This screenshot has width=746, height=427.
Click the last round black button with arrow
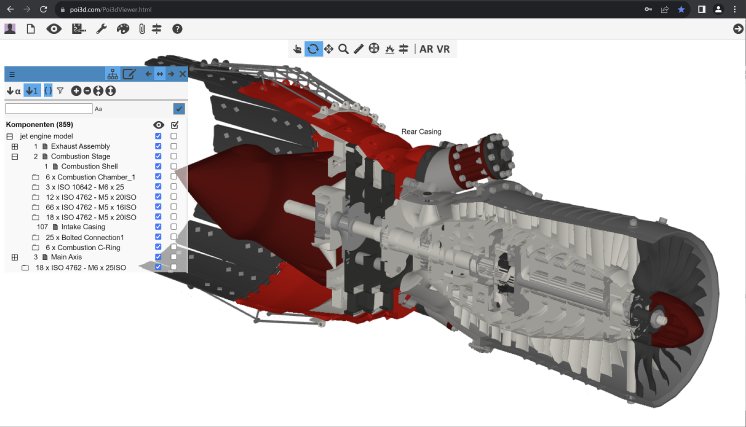(110, 91)
